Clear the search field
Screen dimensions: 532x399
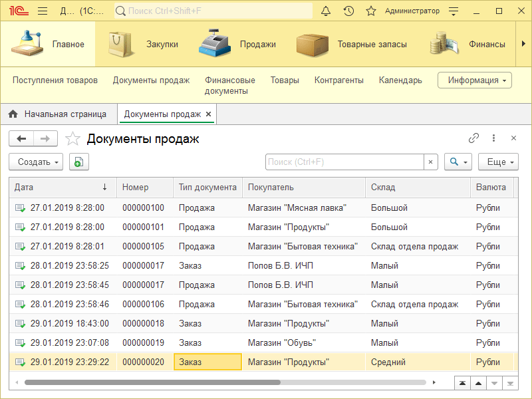pyautogui.click(x=430, y=162)
